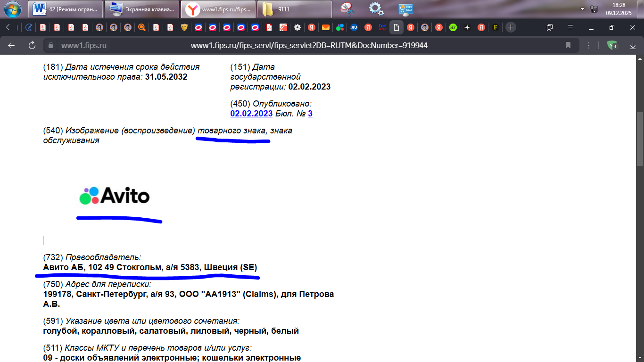This screenshot has height=362, width=644.
Task: Bookmark this page via the address bar flag
Action: [x=568, y=45]
